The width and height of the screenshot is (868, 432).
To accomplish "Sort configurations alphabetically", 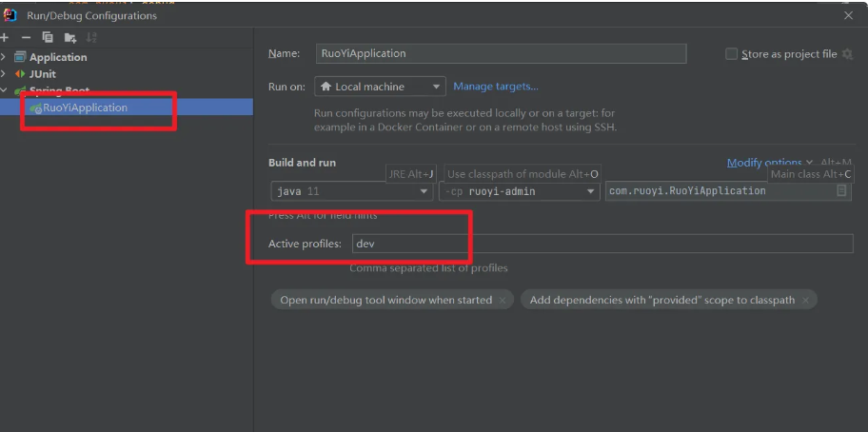I will [91, 38].
